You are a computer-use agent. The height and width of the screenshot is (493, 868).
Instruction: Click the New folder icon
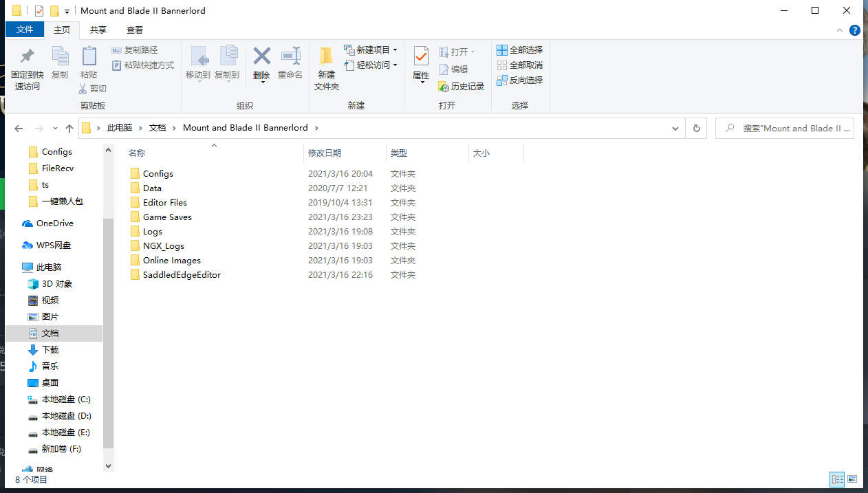click(327, 56)
